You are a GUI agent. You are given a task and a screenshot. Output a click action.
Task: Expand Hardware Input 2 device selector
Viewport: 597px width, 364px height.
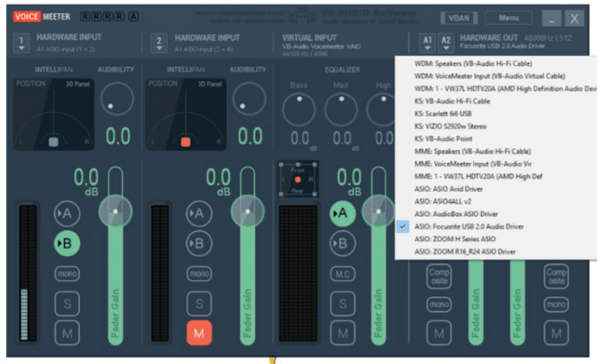159,43
